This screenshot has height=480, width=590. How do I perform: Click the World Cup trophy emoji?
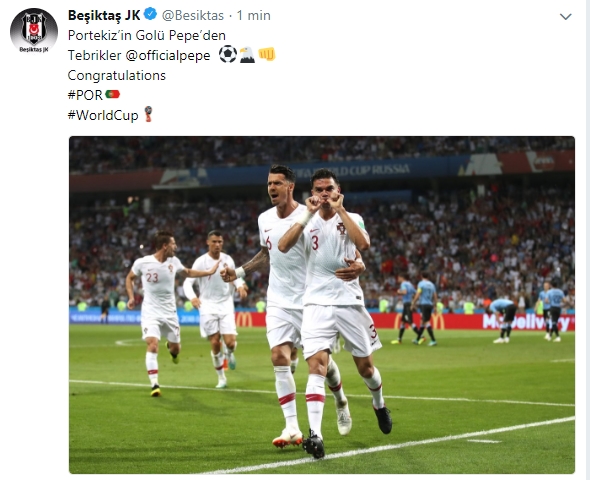[x=148, y=114]
